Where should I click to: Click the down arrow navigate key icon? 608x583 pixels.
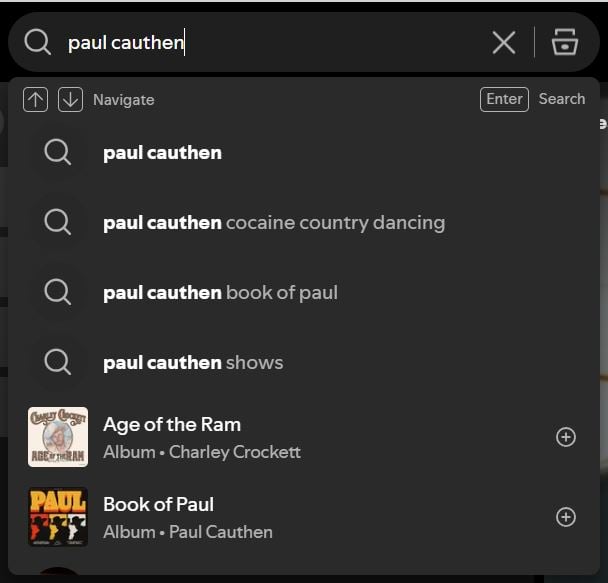[70, 99]
